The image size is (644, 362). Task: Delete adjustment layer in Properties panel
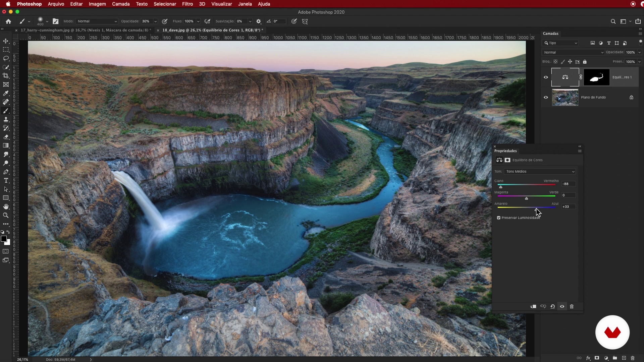coord(572,306)
